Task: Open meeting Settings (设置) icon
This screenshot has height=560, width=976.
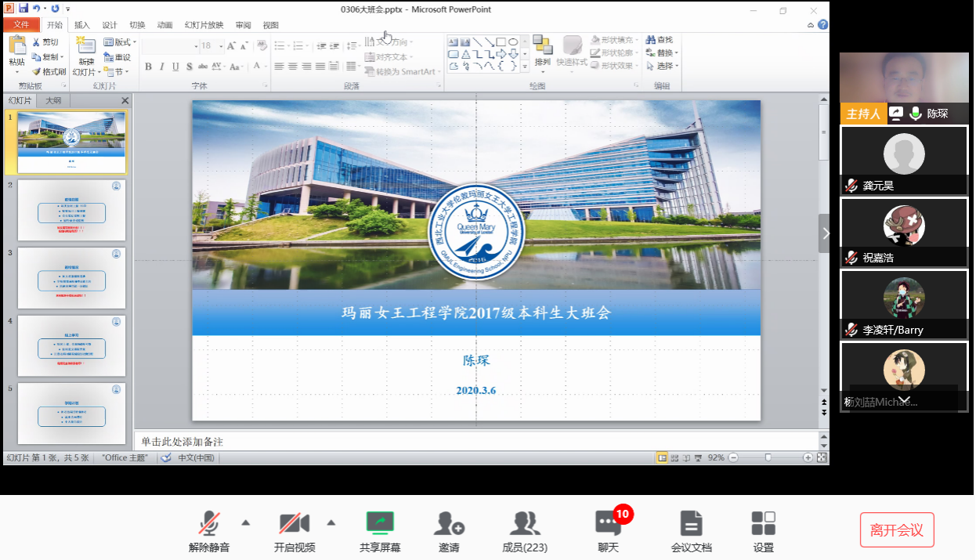Action: [x=763, y=523]
